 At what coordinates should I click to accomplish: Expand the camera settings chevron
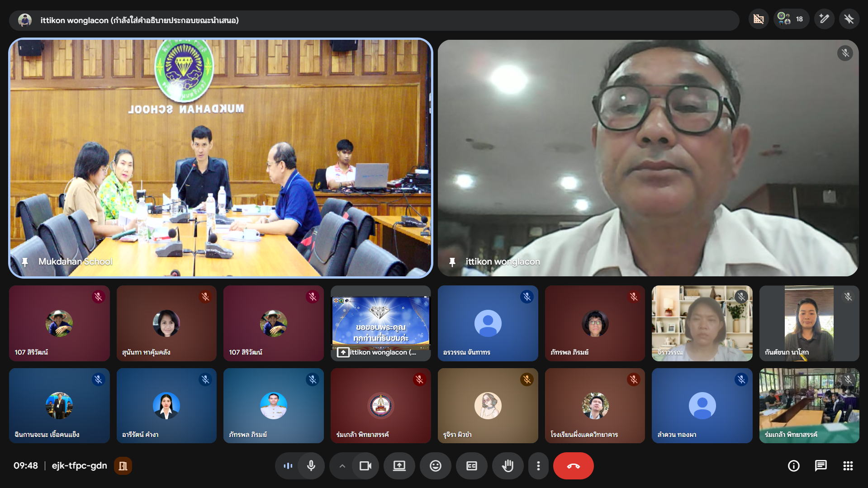click(342, 466)
